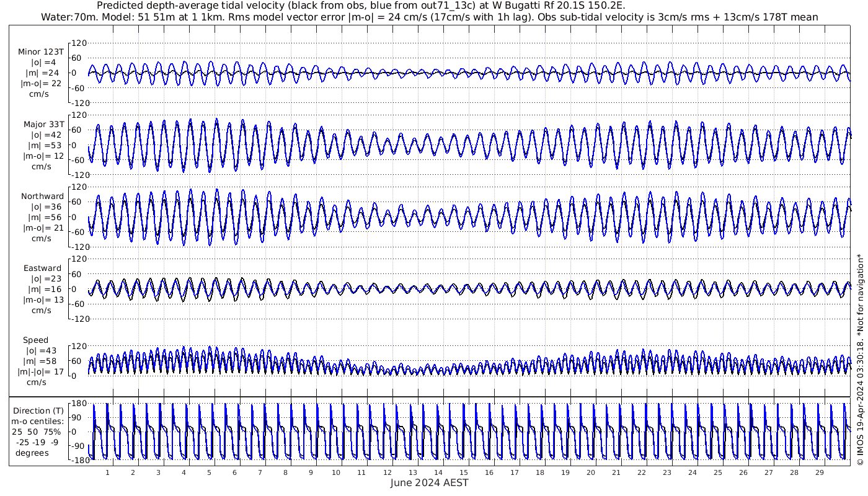Click day '10' on the date axis
This screenshot has width=868, height=496.
336,472
